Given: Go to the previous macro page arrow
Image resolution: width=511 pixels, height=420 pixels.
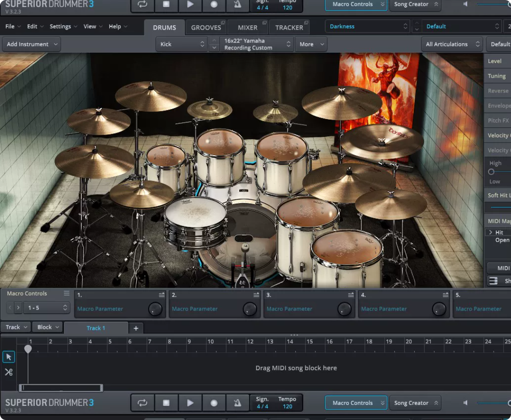Looking at the screenshot, I should click(x=10, y=308).
